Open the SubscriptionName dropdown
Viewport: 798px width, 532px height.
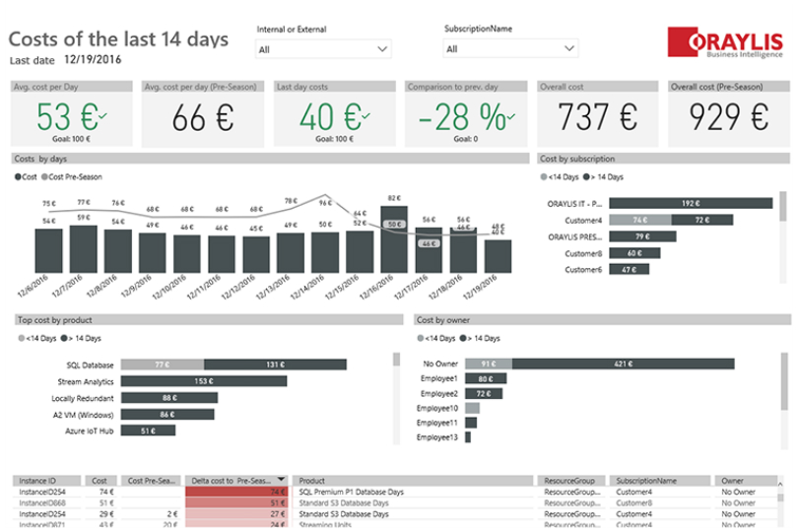click(510, 48)
